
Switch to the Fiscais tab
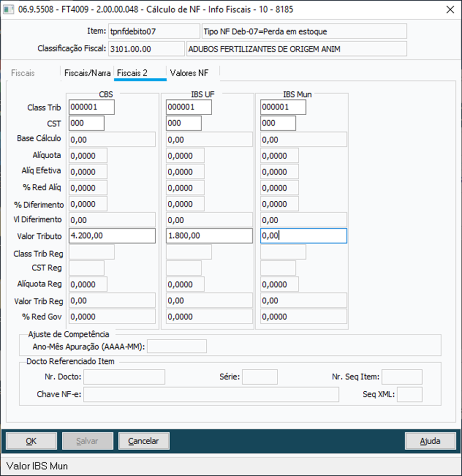[23, 73]
